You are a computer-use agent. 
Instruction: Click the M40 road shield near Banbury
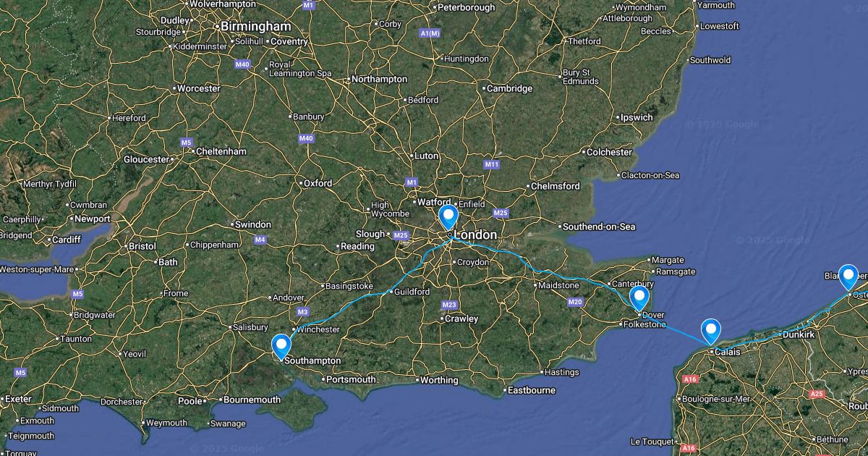[x=306, y=138]
